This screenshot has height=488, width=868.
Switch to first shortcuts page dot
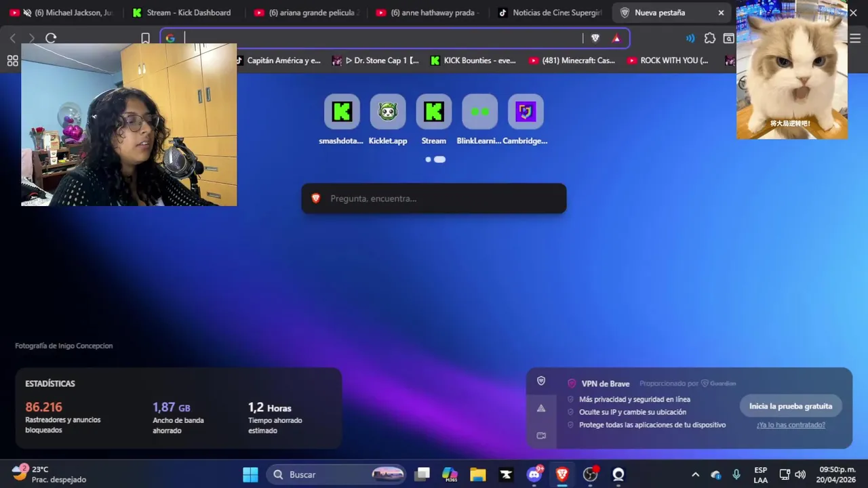(428, 159)
